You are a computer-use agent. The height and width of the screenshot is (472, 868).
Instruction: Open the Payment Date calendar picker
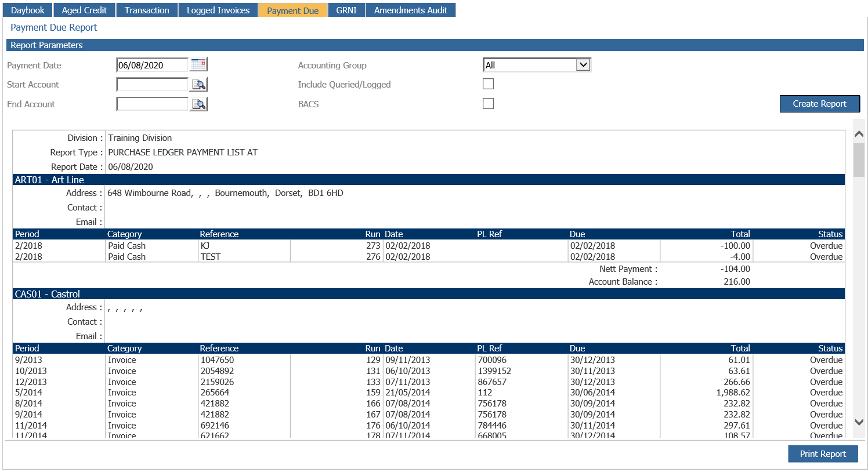pyautogui.click(x=198, y=64)
